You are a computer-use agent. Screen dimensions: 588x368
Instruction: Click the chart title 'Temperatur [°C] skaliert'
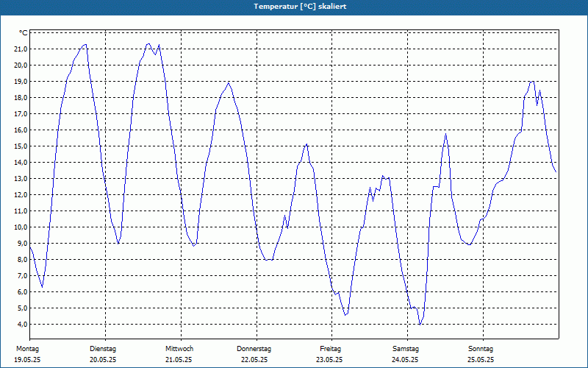[x=300, y=7]
